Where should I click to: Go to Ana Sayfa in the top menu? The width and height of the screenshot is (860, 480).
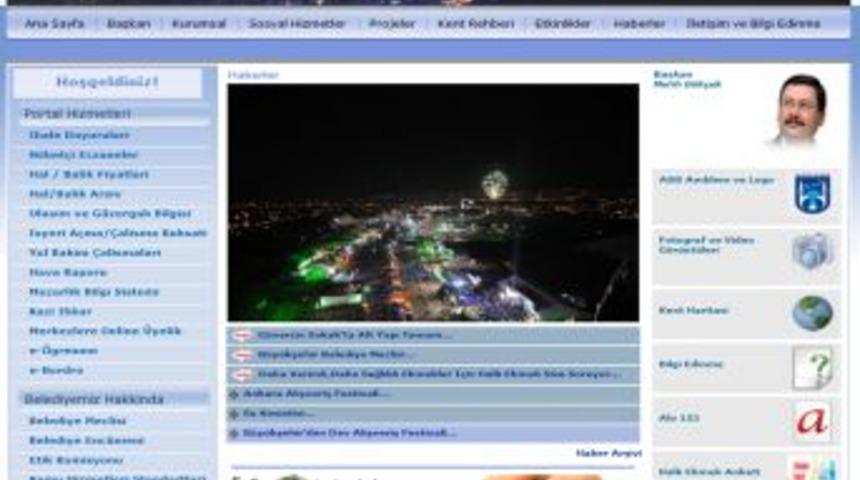[x=54, y=24]
